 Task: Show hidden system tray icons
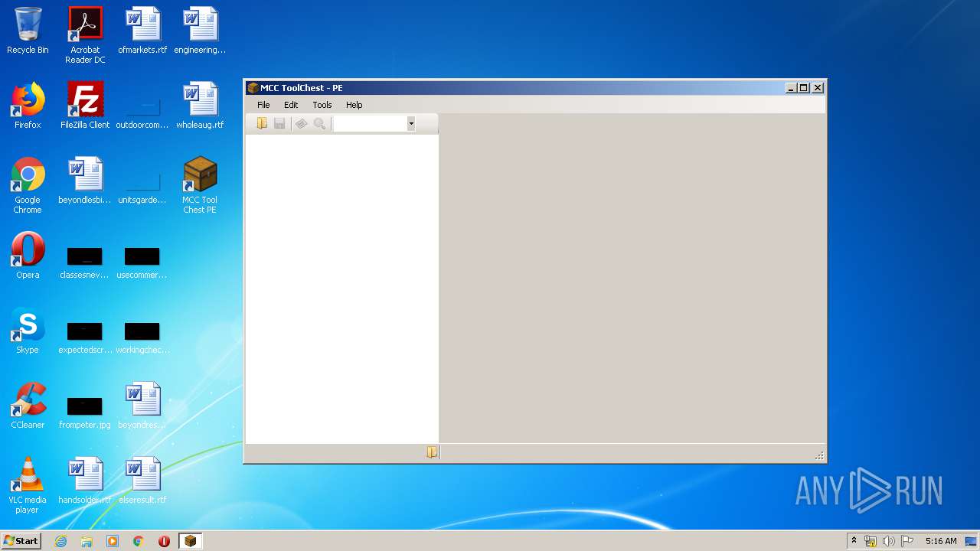[854, 540]
